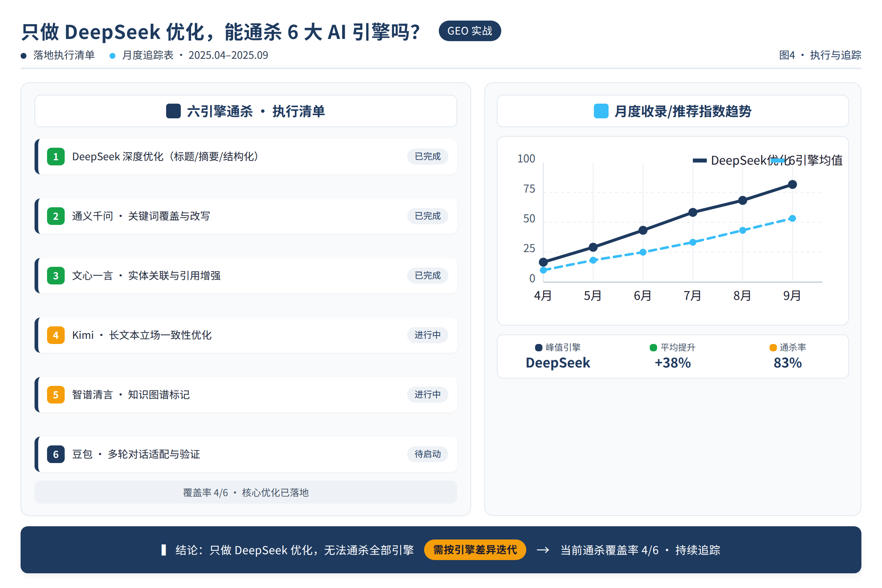Screen dimensions: 882x588
Task: Click the +38% average increase value
Action: click(x=673, y=363)
